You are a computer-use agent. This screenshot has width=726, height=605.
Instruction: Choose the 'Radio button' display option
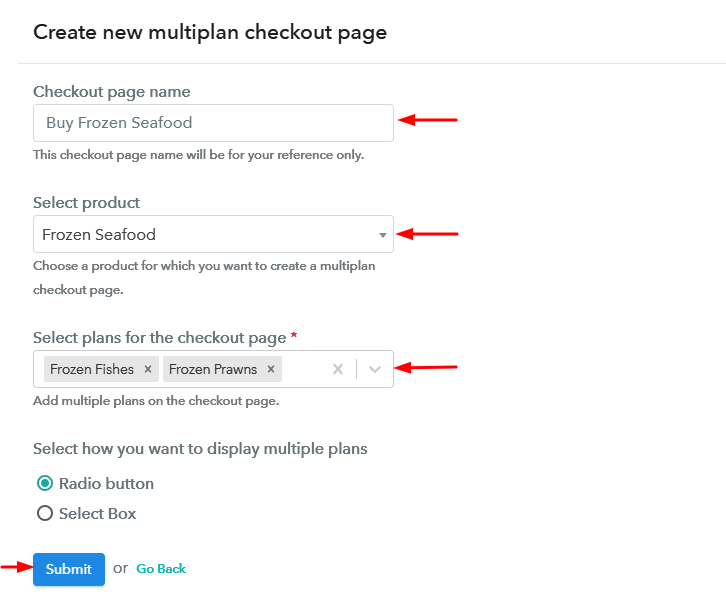click(x=45, y=484)
